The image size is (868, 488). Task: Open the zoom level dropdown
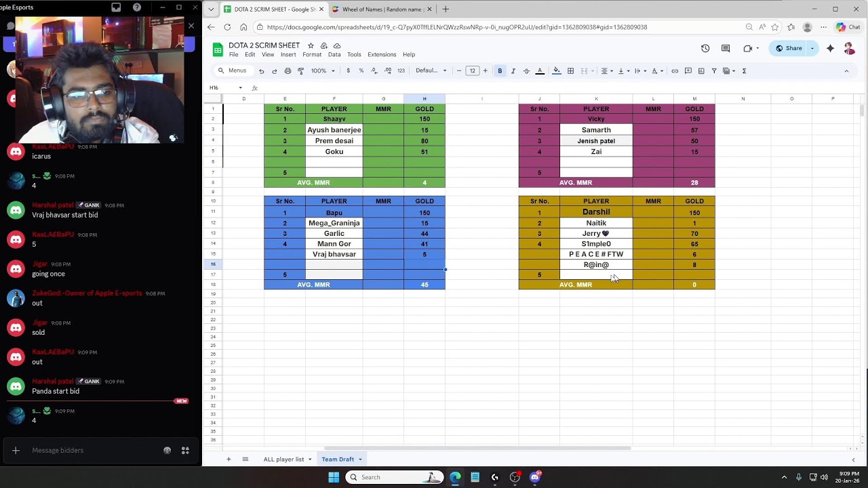(x=322, y=70)
